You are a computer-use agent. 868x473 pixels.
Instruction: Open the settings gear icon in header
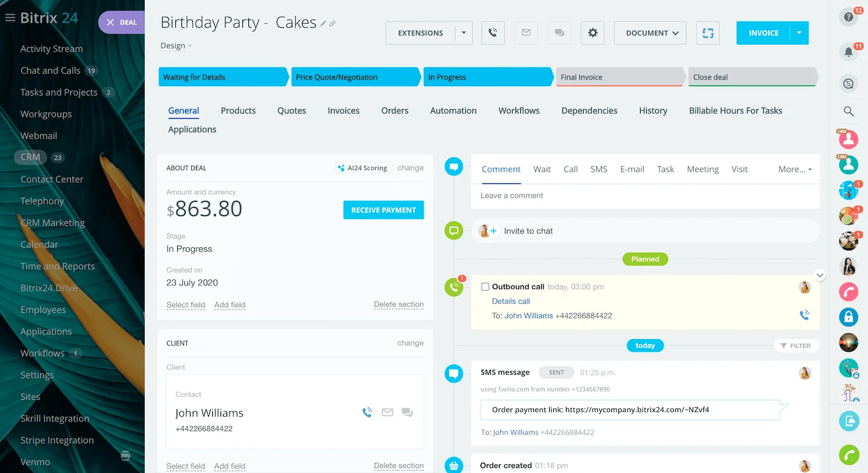[x=593, y=33]
